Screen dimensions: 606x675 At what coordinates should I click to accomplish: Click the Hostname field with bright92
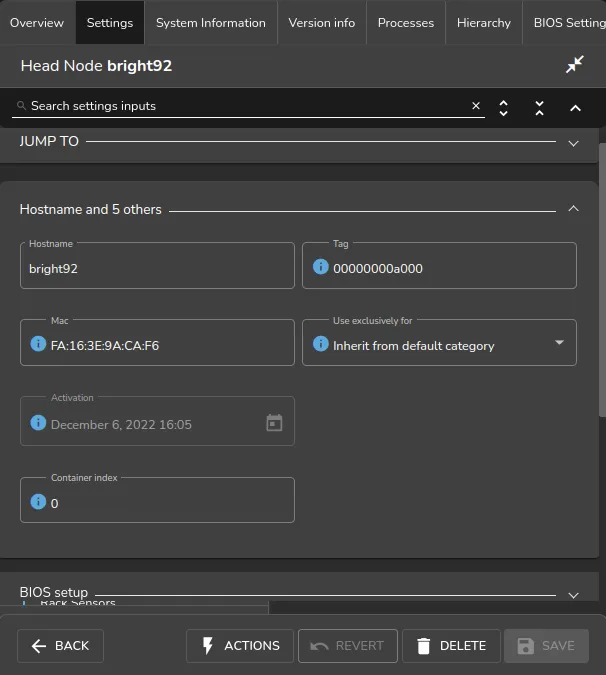158,266
